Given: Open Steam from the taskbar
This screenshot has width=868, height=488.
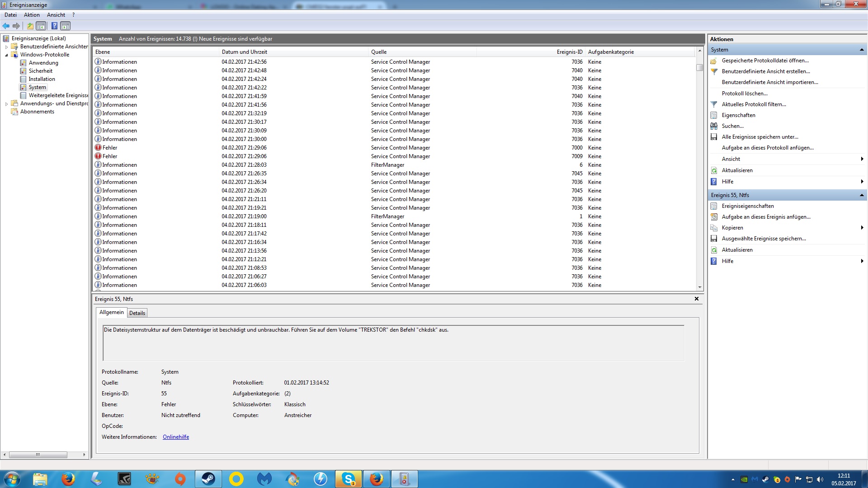Looking at the screenshot, I should 208,479.
